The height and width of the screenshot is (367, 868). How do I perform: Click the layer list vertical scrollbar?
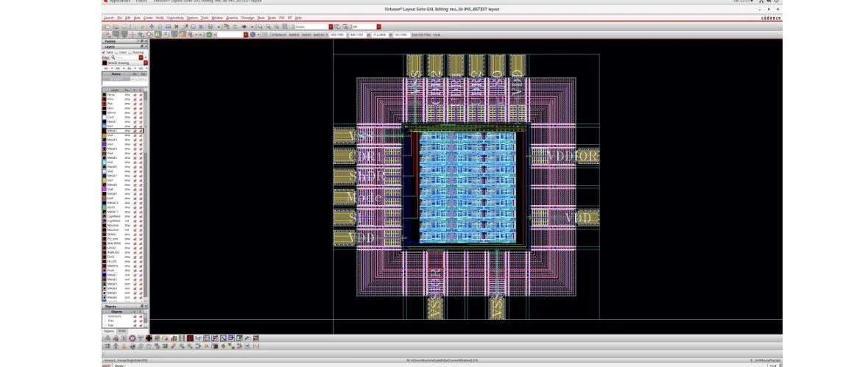tap(146, 196)
